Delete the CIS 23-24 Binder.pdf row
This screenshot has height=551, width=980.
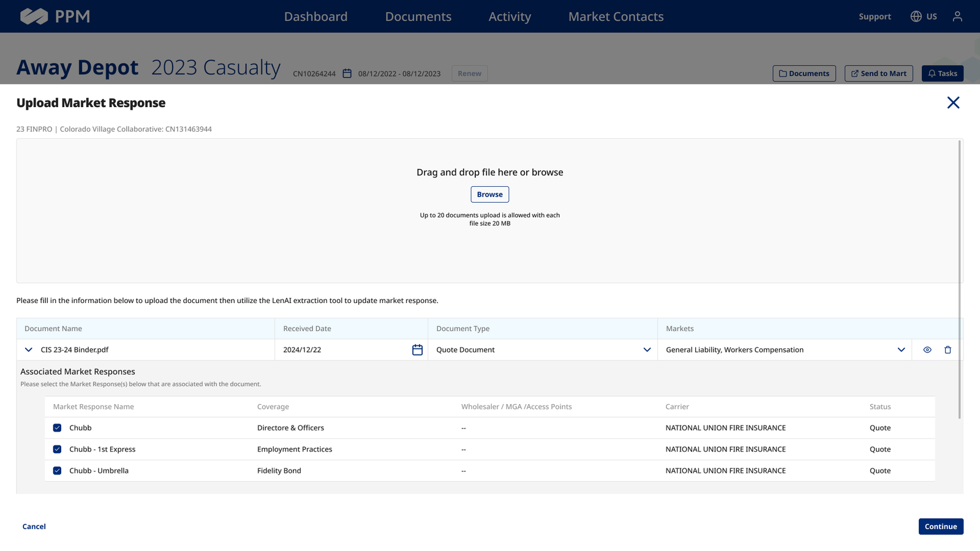948,350
